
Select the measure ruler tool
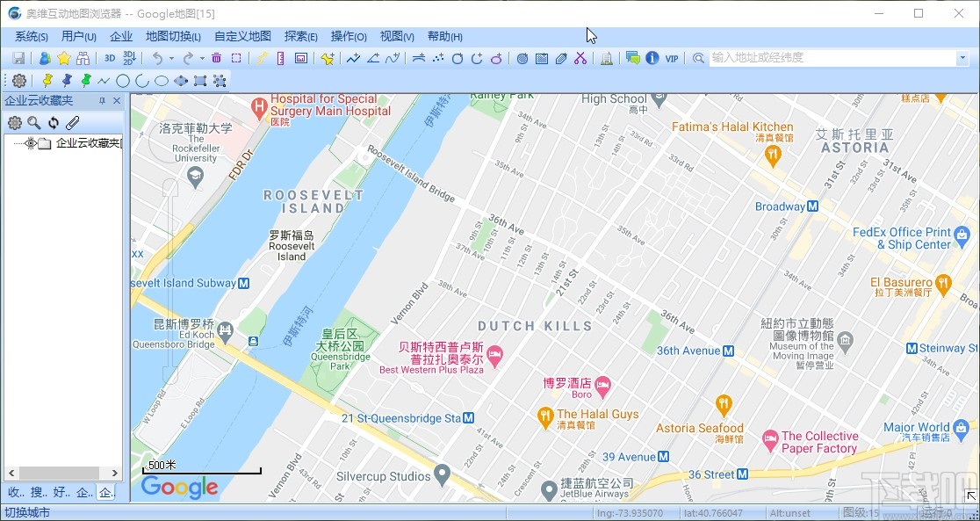pos(279,58)
